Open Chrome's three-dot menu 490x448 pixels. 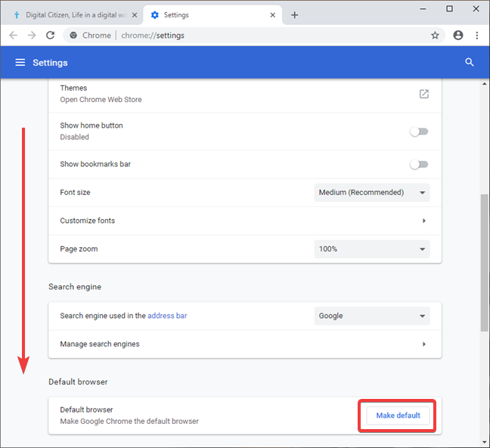[477, 36]
